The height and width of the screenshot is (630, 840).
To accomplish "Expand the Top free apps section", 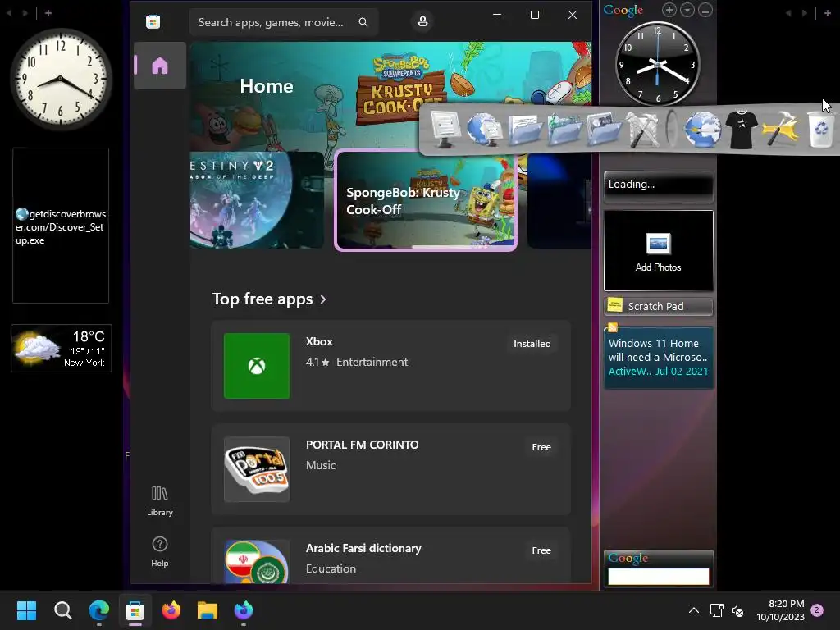I will pyautogui.click(x=269, y=299).
